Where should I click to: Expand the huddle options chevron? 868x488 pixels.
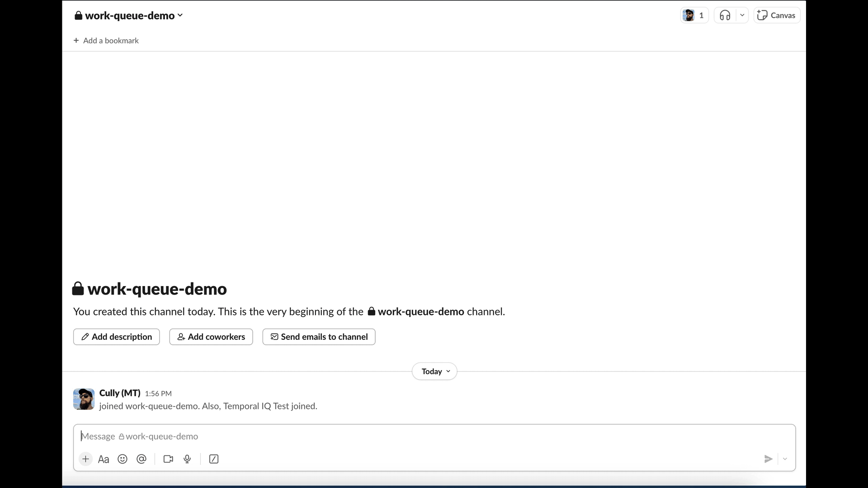pyautogui.click(x=742, y=15)
